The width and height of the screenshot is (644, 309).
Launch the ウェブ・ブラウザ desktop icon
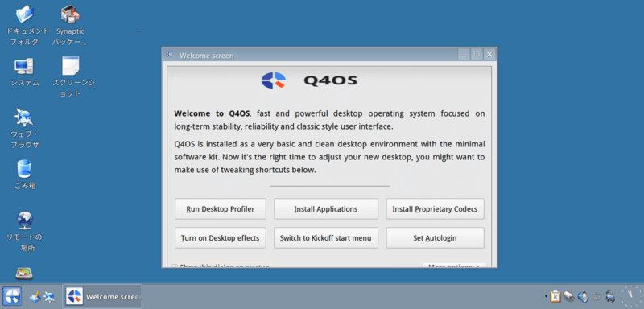tap(25, 129)
